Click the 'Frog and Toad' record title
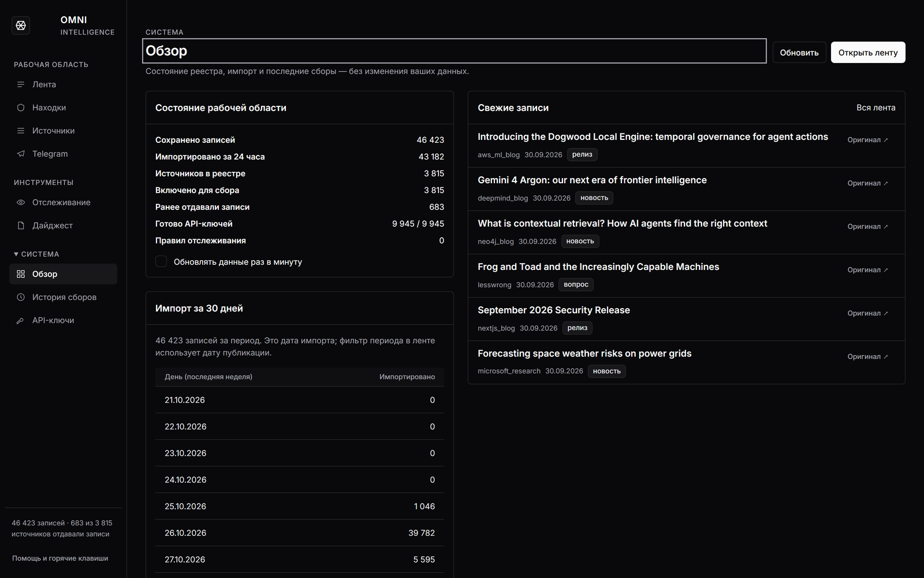 coord(598,267)
